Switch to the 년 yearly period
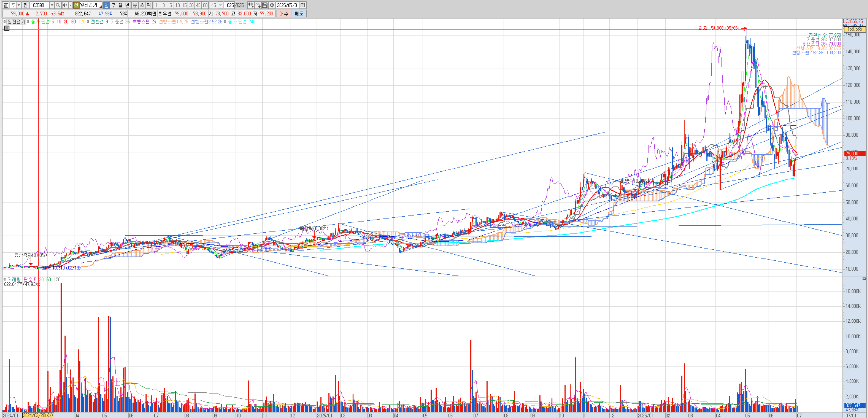Image resolution: width=868 pixels, height=418 pixels. click(127, 5)
